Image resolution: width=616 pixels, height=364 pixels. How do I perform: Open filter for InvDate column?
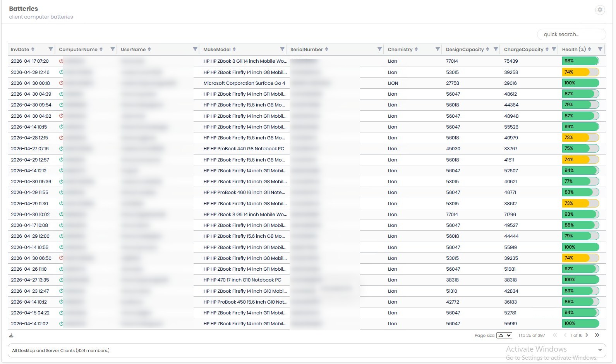50,49
